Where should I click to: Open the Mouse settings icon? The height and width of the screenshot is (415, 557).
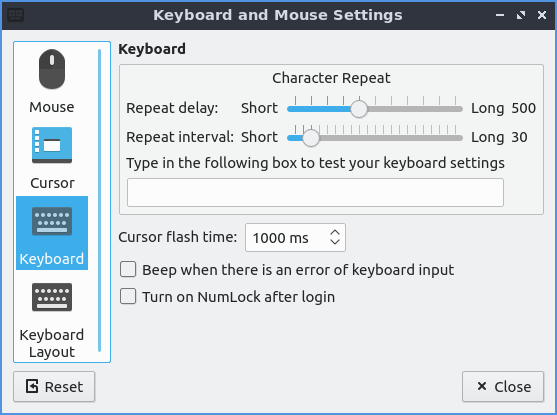click(x=52, y=69)
